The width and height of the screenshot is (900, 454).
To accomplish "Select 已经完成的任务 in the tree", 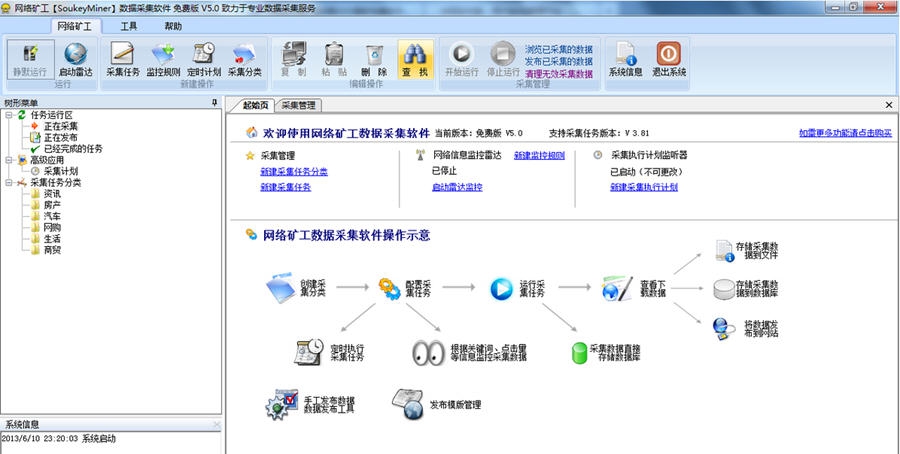I will click(x=73, y=149).
